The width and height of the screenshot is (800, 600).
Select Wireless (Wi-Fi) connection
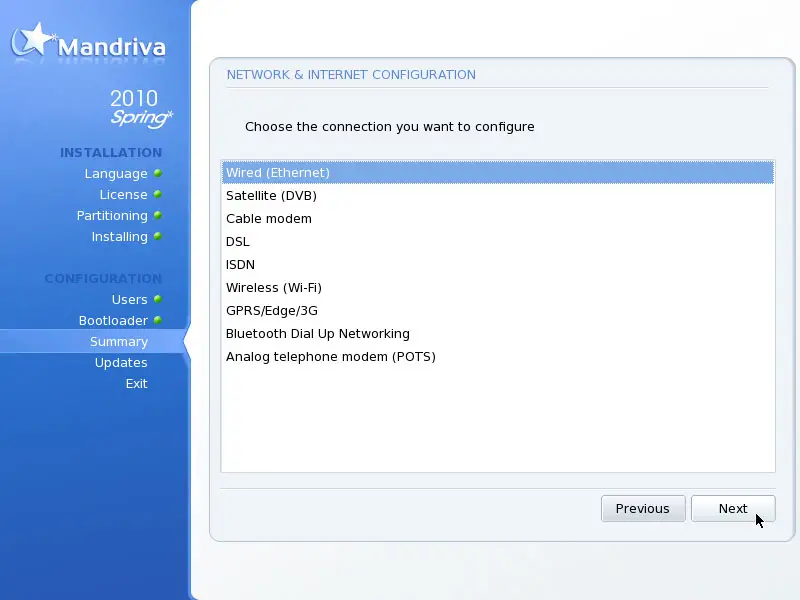click(498, 287)
